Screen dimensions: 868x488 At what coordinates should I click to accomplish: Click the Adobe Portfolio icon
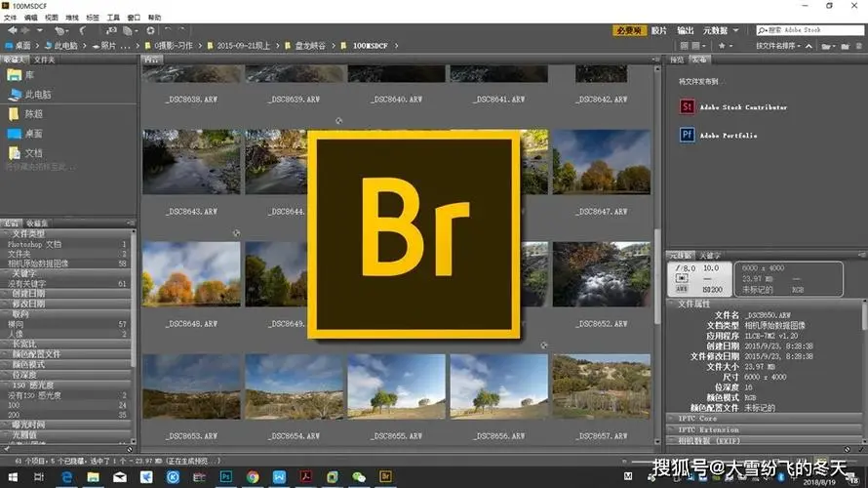(x=687, y=135)
